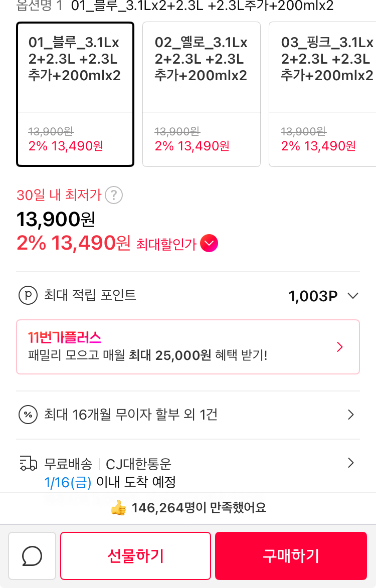Screen dimensions: 376x588
Task: Tap the red circular arrow next to 최대할인가
Action: tap(209, 244)
